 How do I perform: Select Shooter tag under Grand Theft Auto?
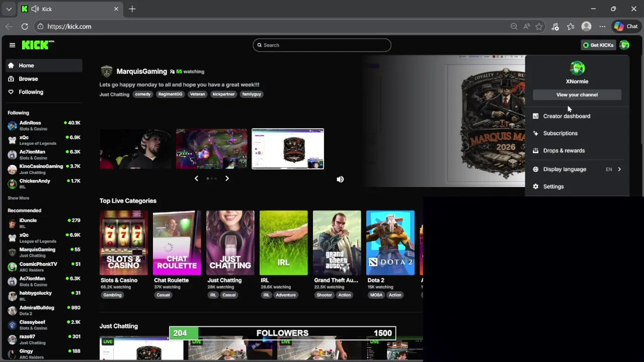324,295
